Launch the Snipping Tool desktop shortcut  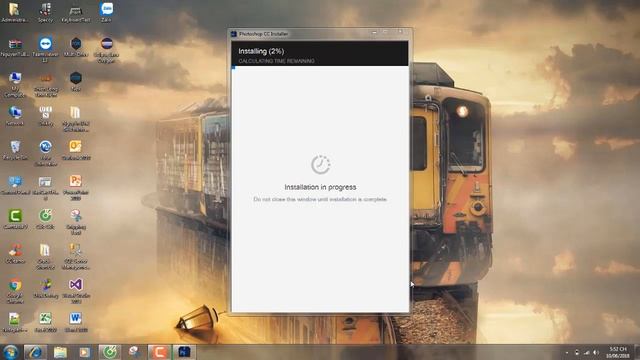76,222
